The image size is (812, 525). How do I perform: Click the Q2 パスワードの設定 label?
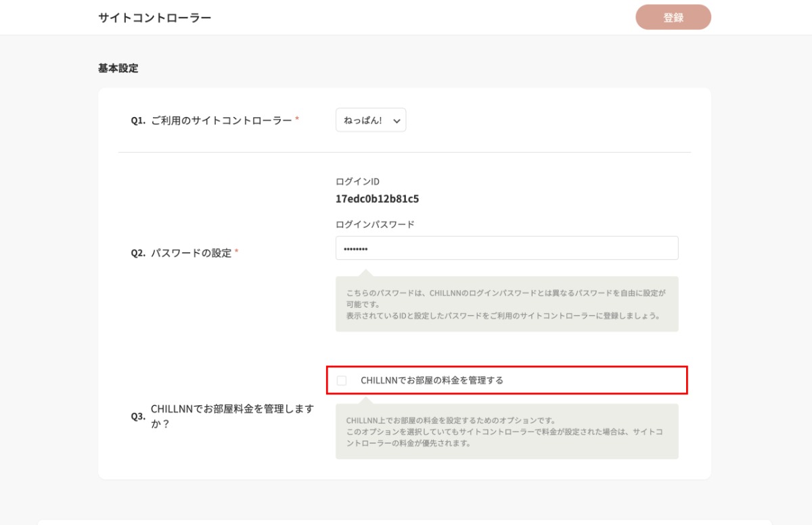(191, 253)
